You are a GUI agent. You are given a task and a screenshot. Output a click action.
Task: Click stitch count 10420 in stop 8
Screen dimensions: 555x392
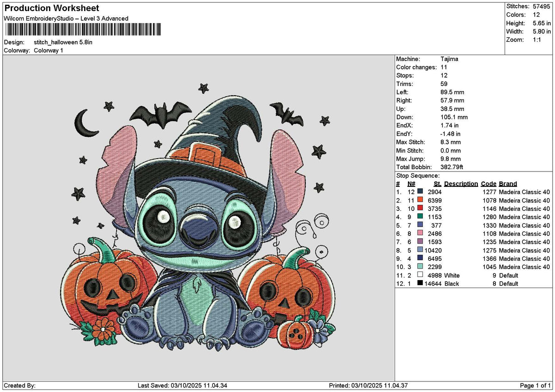tap(433, 251)
